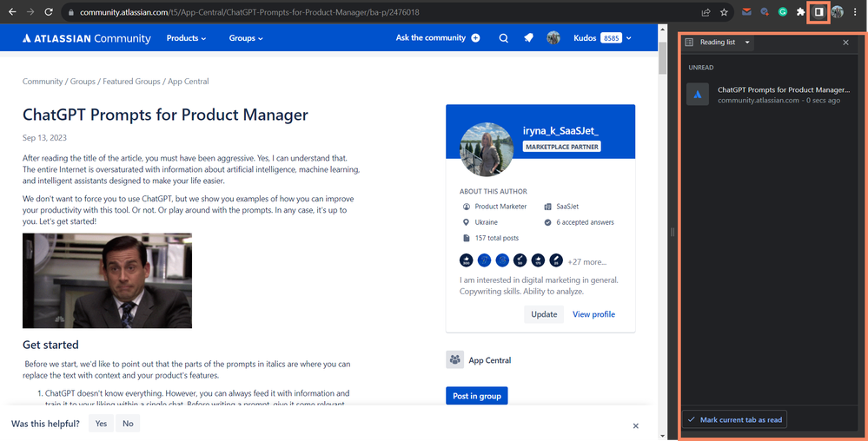Toggle the Chrome side panel icon
This screenshot has width=868, height=441.
tap(818, 11)
